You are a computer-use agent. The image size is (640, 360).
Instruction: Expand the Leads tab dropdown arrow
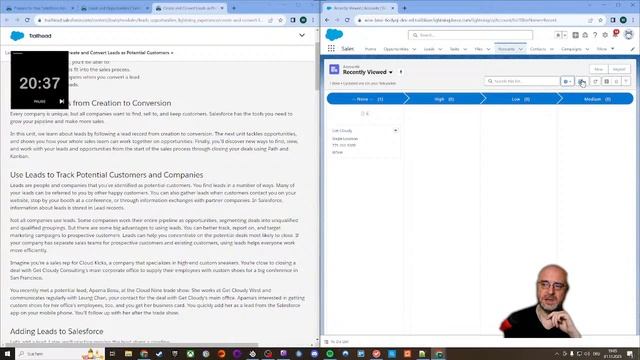coord(440,49)
